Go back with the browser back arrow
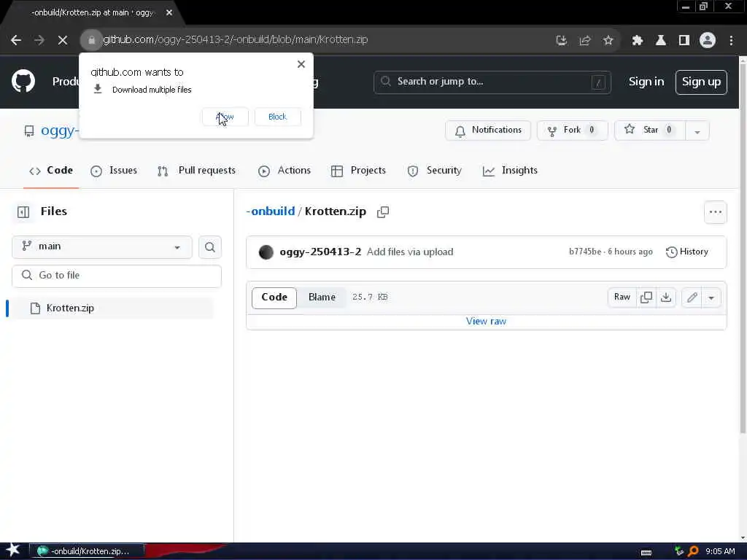Viewport: 747px width, 560px height. (16, 40)
